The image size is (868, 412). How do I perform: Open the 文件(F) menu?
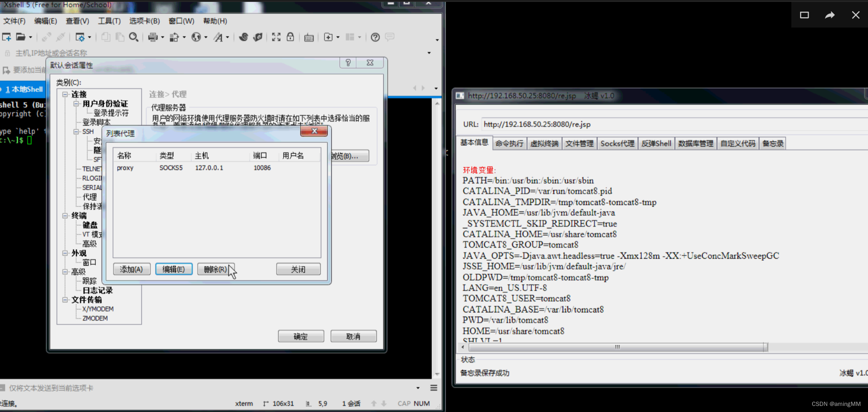14,21
